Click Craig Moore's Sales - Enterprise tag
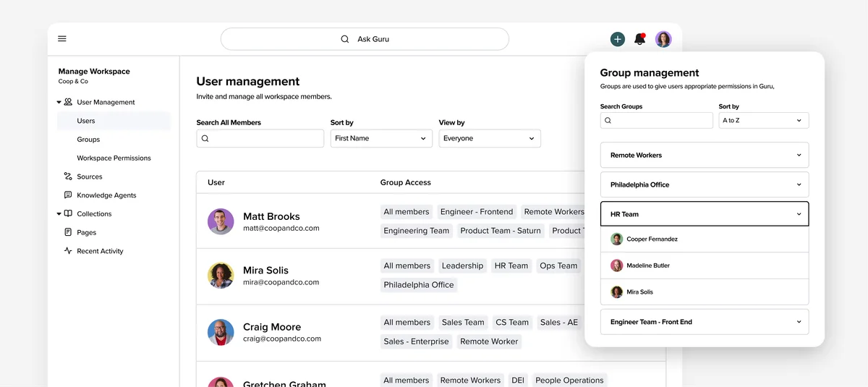 coord(417,341)
